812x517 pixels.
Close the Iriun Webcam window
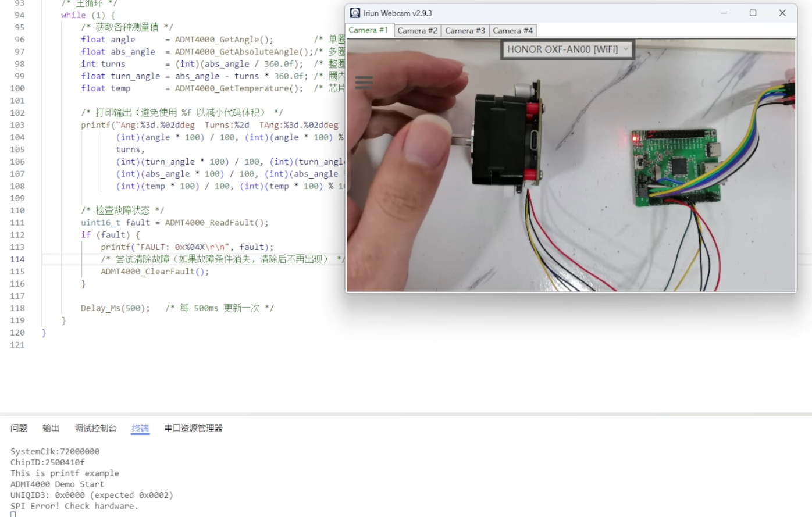coord(782,13)
